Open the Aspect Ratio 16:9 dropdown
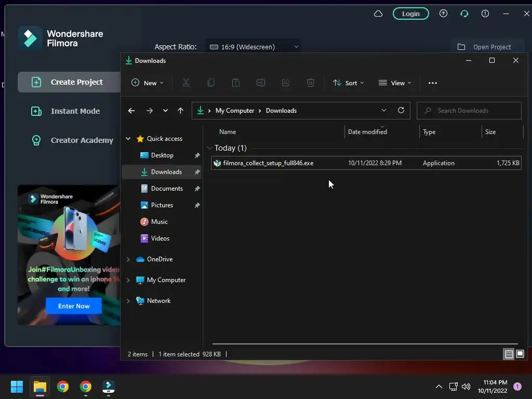The image size is (532, 399). click(253, 47)
